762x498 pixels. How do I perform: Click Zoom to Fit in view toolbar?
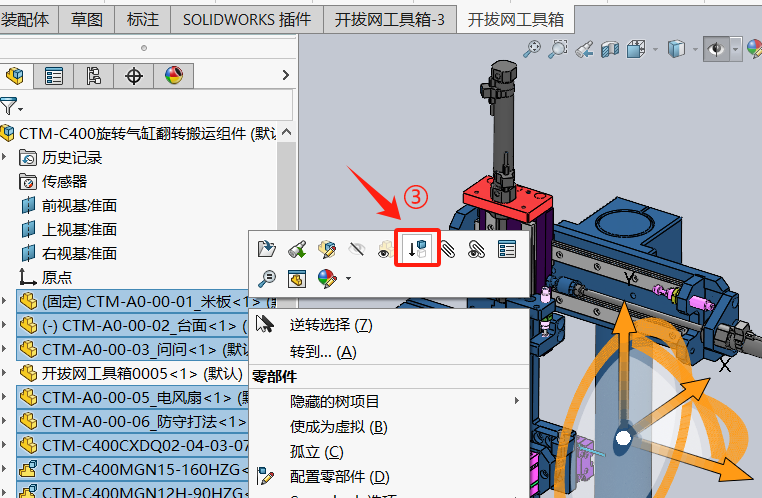532,49
